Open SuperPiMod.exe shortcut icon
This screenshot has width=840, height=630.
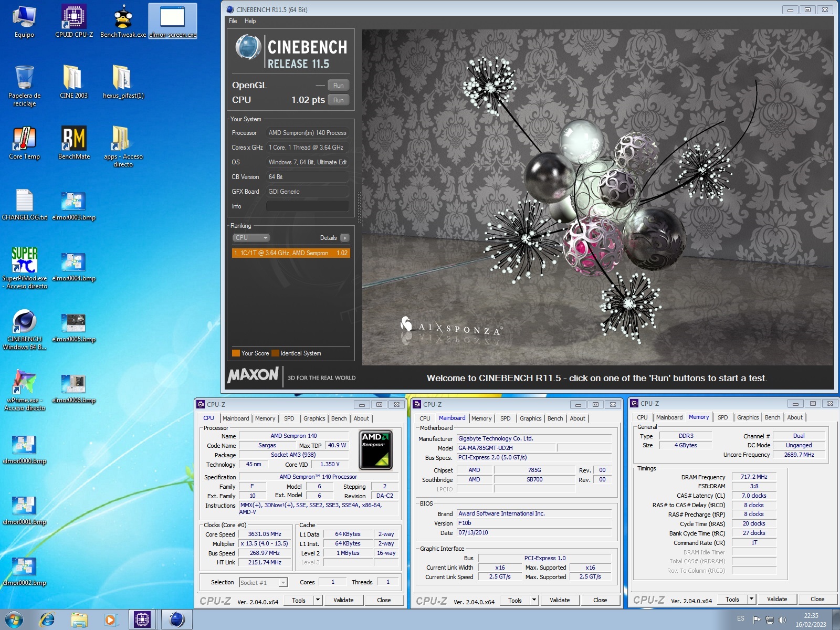coord(24,268)
